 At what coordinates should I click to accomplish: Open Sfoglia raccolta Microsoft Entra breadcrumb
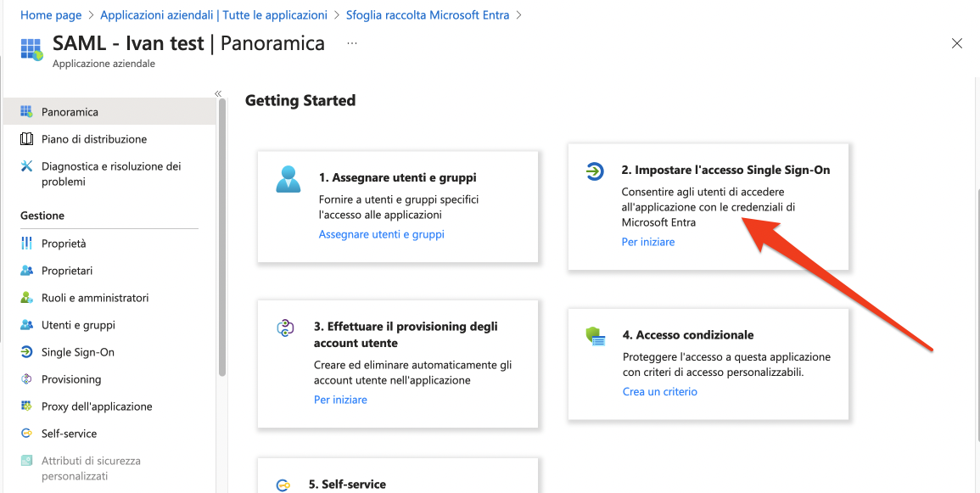tap(428, 14)
